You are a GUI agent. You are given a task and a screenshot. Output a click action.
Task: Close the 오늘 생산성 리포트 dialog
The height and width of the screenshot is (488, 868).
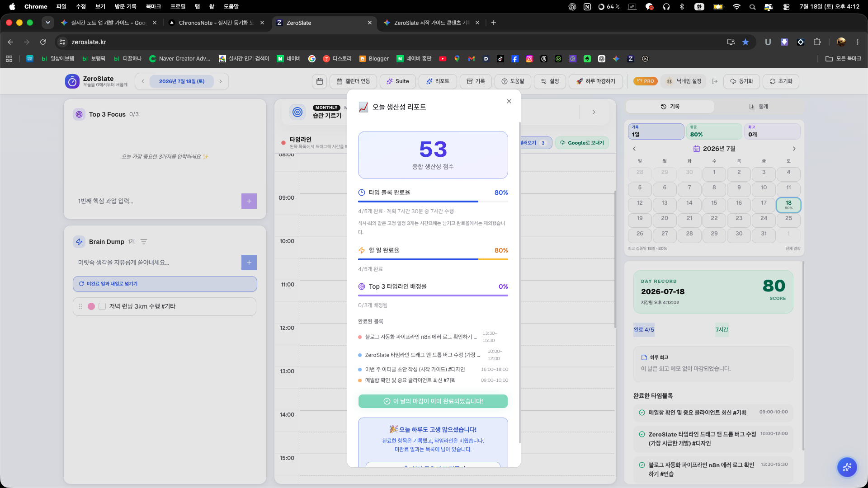[509, 101]
